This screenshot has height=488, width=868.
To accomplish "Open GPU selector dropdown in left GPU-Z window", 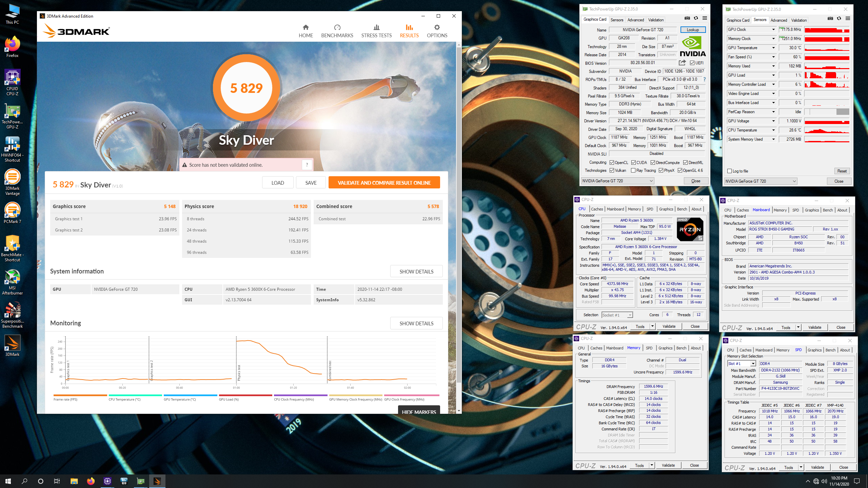I will [617, 181].
